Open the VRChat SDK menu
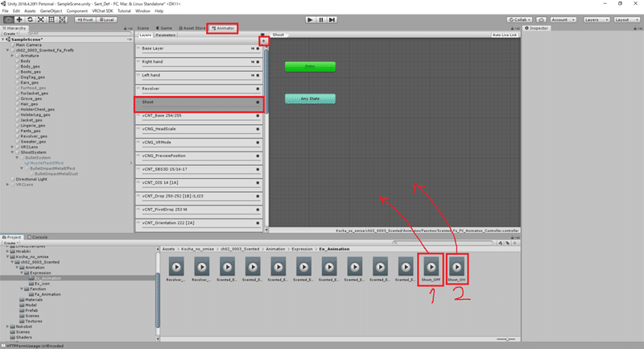The image size is (644, 349). [x=102, y=11]
